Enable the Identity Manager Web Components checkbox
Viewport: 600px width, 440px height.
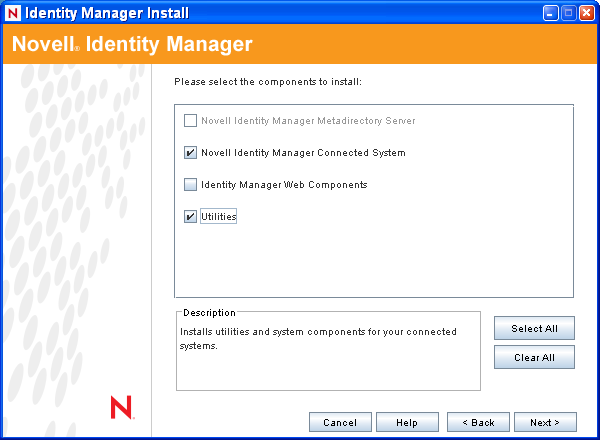pyautogui.click(x=190, y=185)
